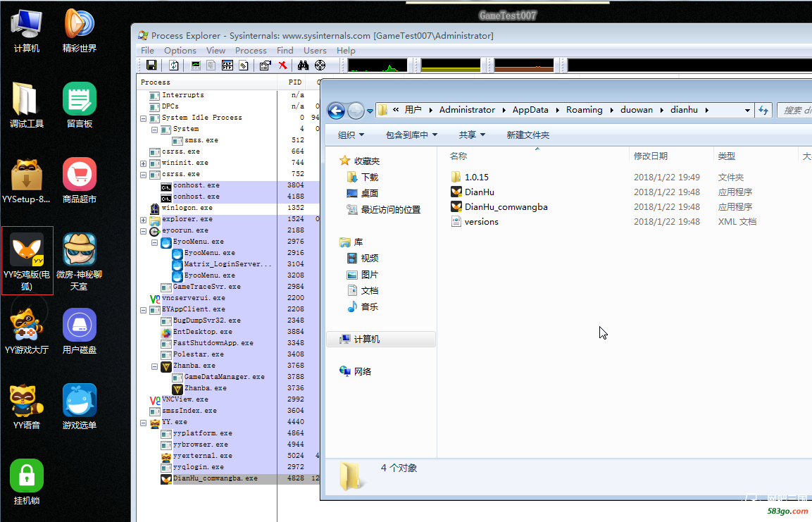Viewport: 812px width, 522px height.
Task: Open the 精彩世界 desktop icon
Action: coord(80,30)
